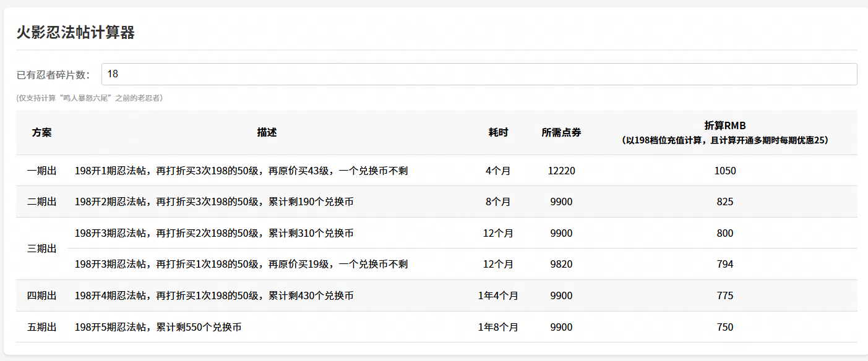Select the 三期出 plan cell
This screenshot has width=868, height=361.
(41, 248)
